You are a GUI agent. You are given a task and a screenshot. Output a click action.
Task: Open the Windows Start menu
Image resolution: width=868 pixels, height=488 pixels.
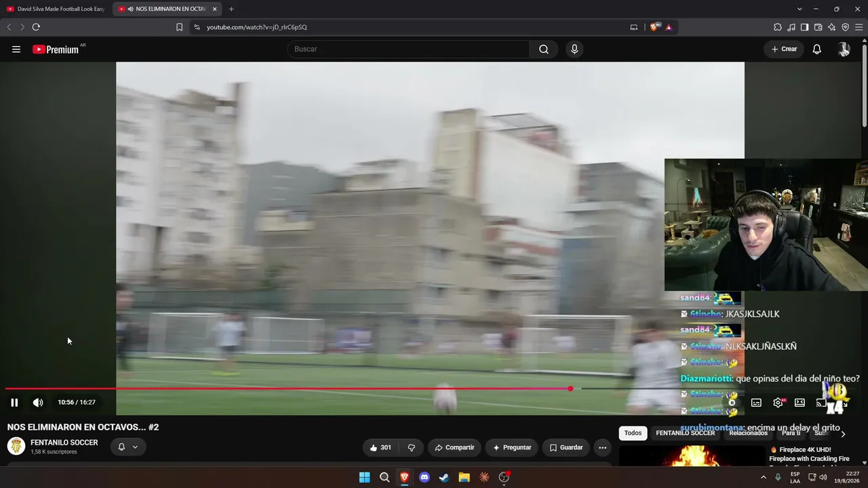point(365,477)
